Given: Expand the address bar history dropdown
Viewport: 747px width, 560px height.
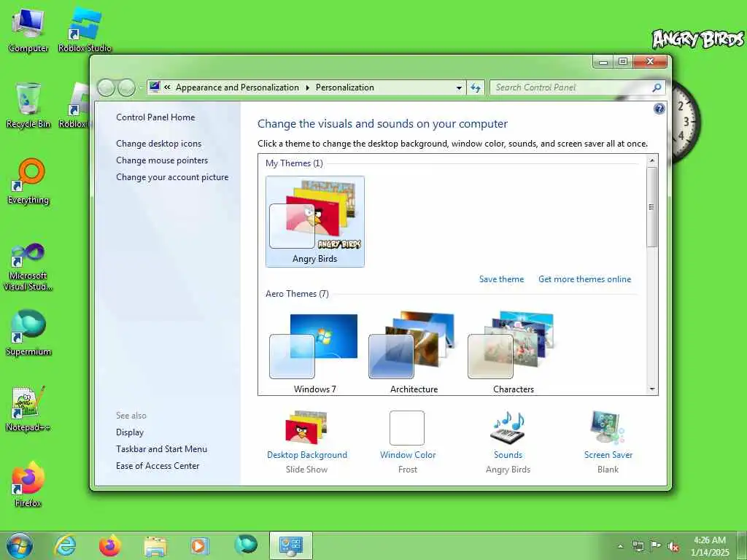Looking at the screenshot, I should coord(459,87).
